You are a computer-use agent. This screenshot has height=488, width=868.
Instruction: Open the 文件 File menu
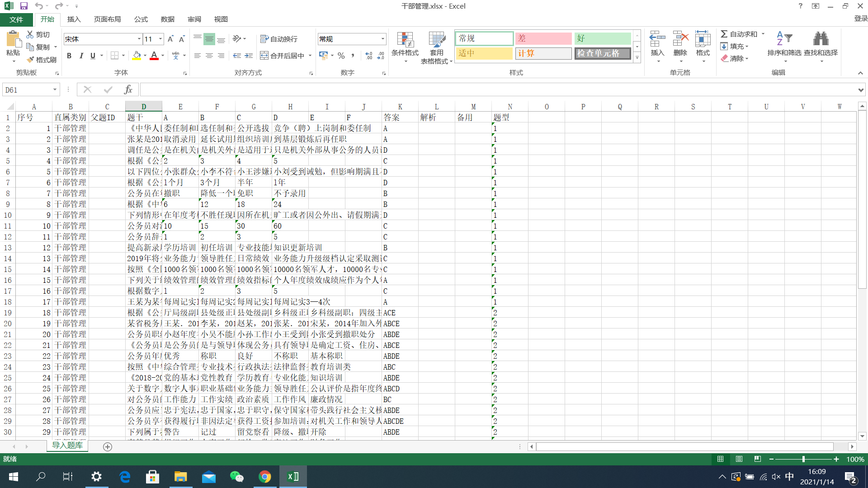click(x=16, y=19)
